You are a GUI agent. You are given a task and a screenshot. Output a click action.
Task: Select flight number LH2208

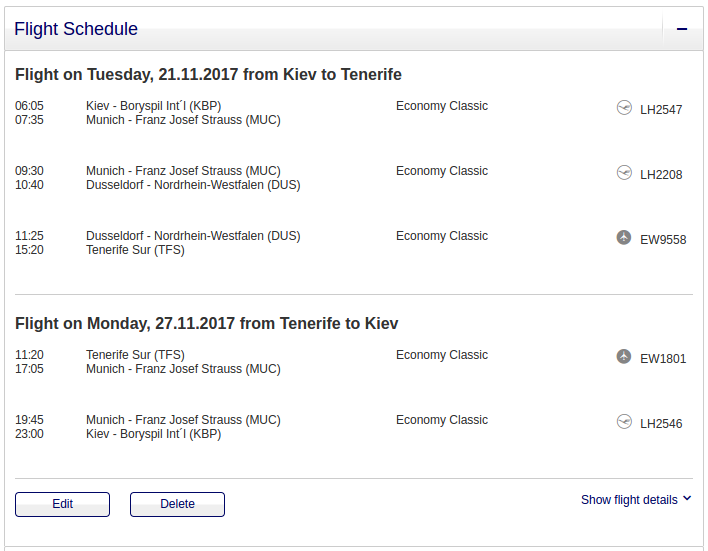tap(661, 175)
